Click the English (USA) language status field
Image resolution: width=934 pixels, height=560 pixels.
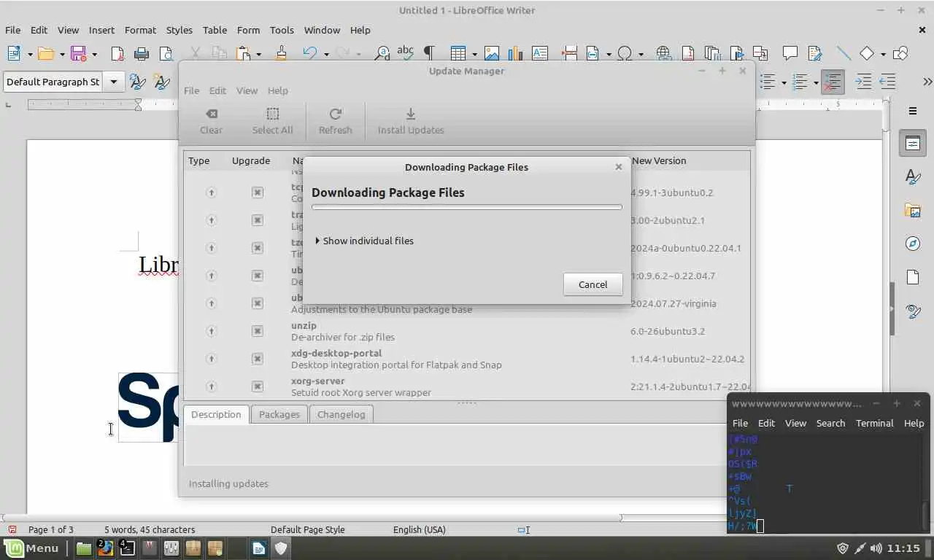[419, 529]
